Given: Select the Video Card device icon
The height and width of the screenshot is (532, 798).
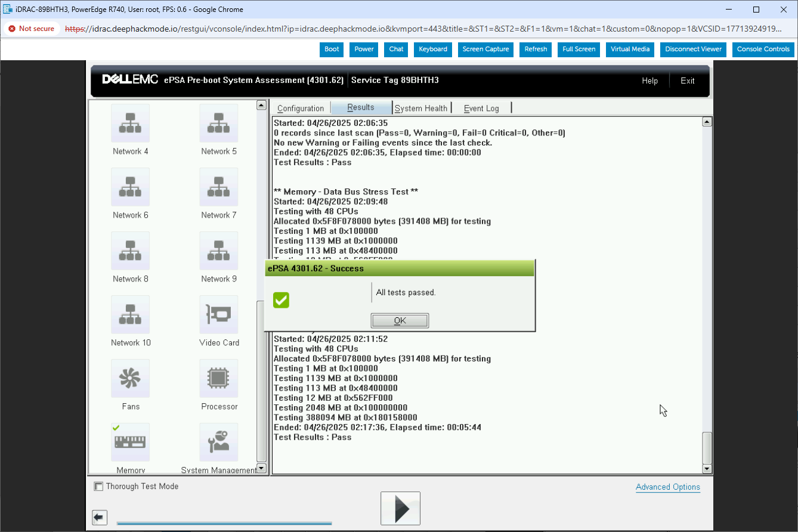Looking at the screenshot, I should 218,315.
